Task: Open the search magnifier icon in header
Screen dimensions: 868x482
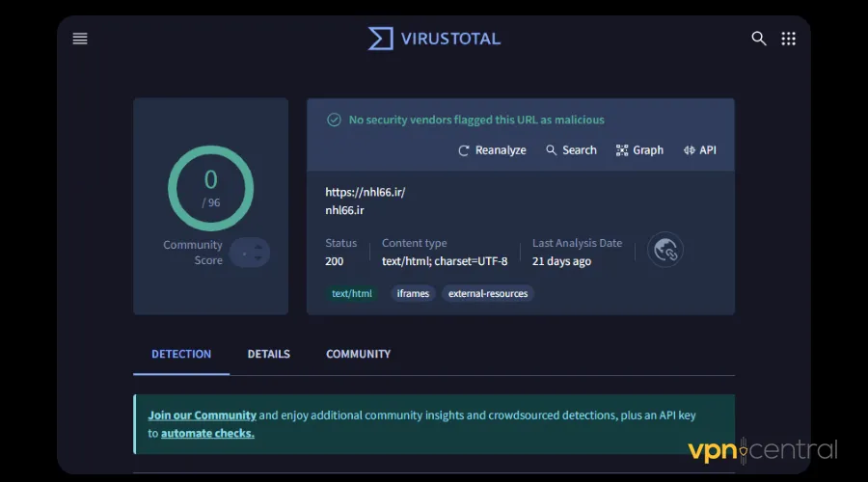Action: point(758,39)
